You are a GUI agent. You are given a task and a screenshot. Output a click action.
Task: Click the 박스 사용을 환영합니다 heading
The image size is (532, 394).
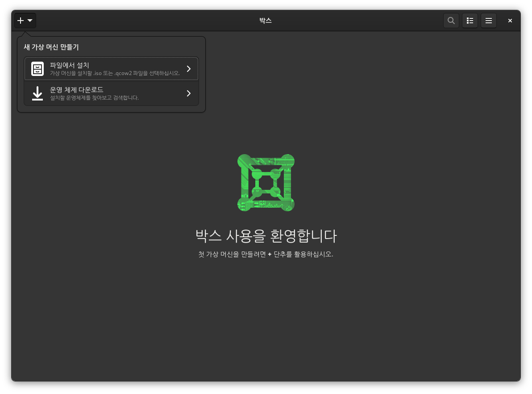pos(266,236)
